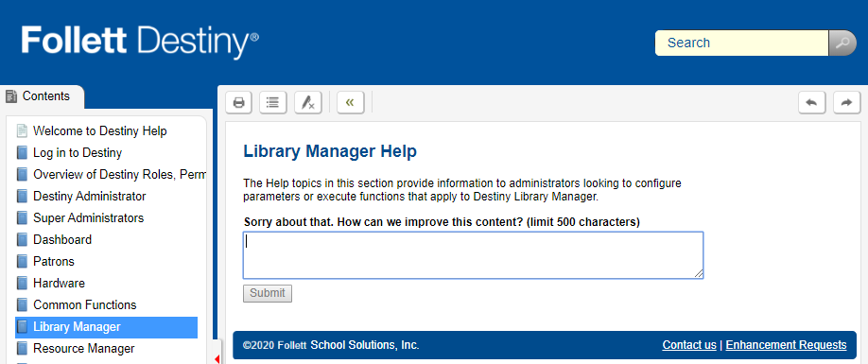Open the Enhancement Requests link
Viewport: 868px width, 364px height.
click(x=786, y=345)
